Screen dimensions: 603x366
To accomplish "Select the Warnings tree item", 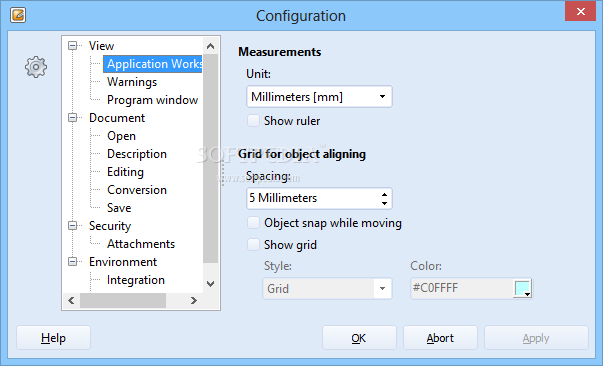I will pos(132,82).
